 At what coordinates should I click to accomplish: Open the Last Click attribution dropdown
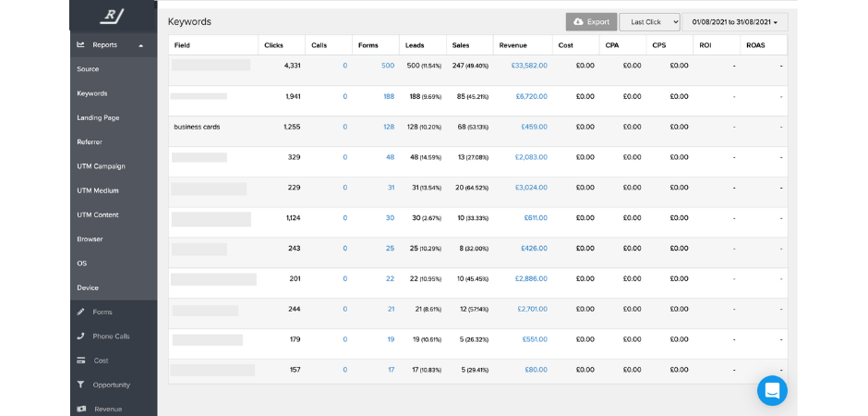(x=649, y=21)
